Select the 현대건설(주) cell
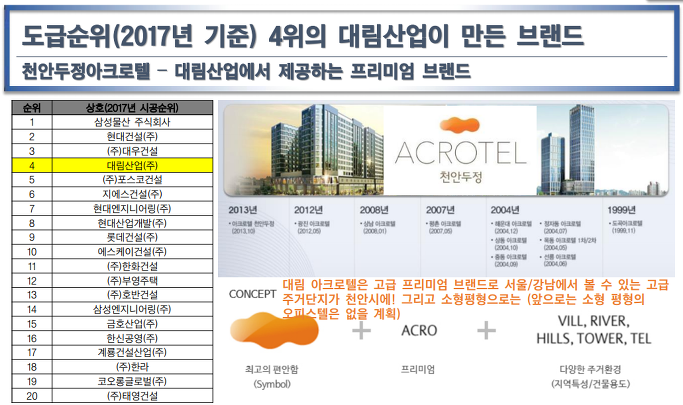 pos(132,136)
